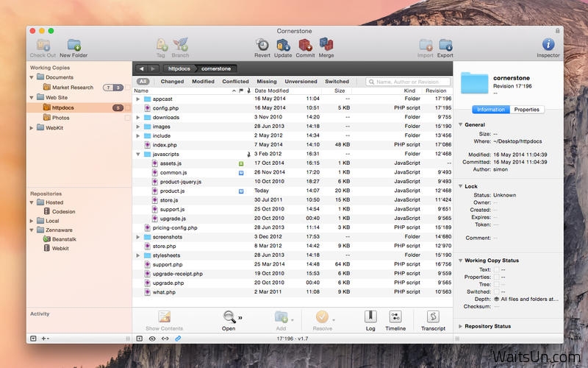Click the link icon in status bar
The image size is (588, 368).
[x=178, y=339]
